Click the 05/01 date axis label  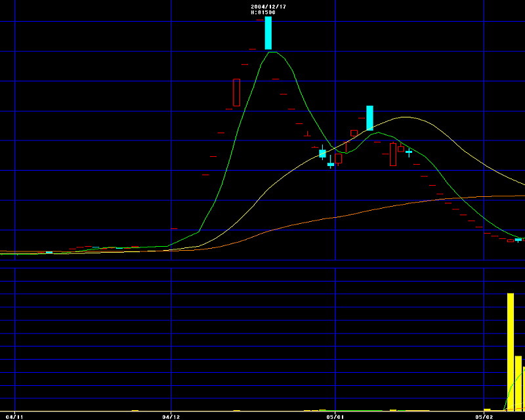coord(335,416)
